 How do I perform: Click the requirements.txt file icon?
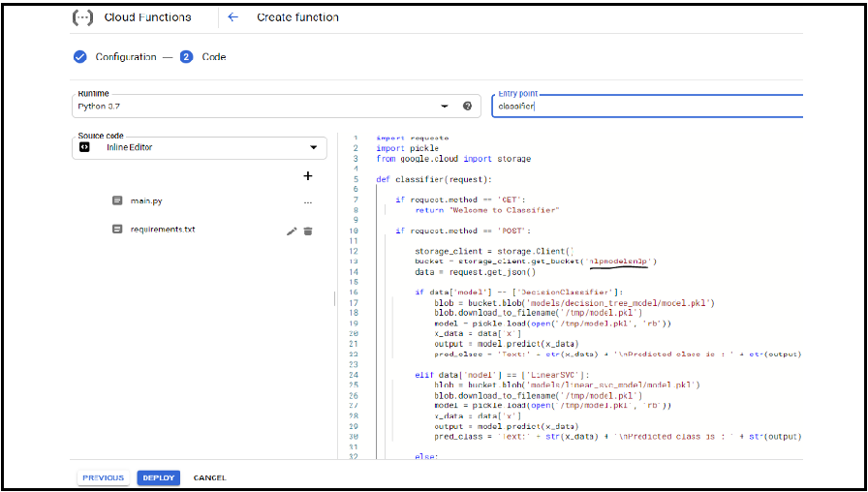click(x=117, y=230)
